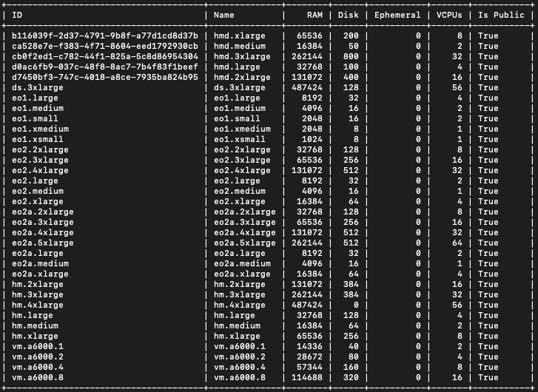538x392 pixels.
Task: Click the VCPUs column header
Action: click(451, 15)
